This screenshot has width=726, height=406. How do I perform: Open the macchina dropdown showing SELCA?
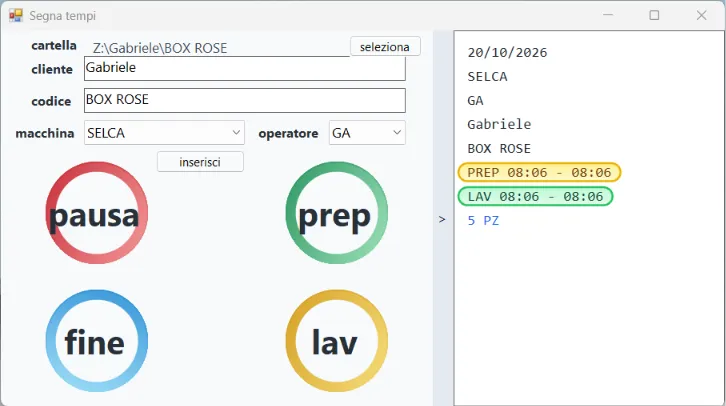point(164,133)
